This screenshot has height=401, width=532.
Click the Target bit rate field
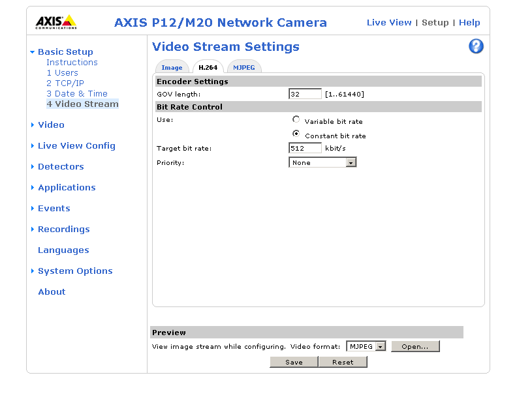coord(305,148)
